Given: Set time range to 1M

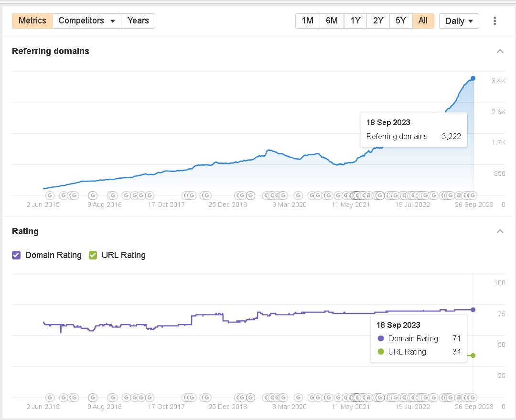Looking at the screenshot, I should coord(308,21).
